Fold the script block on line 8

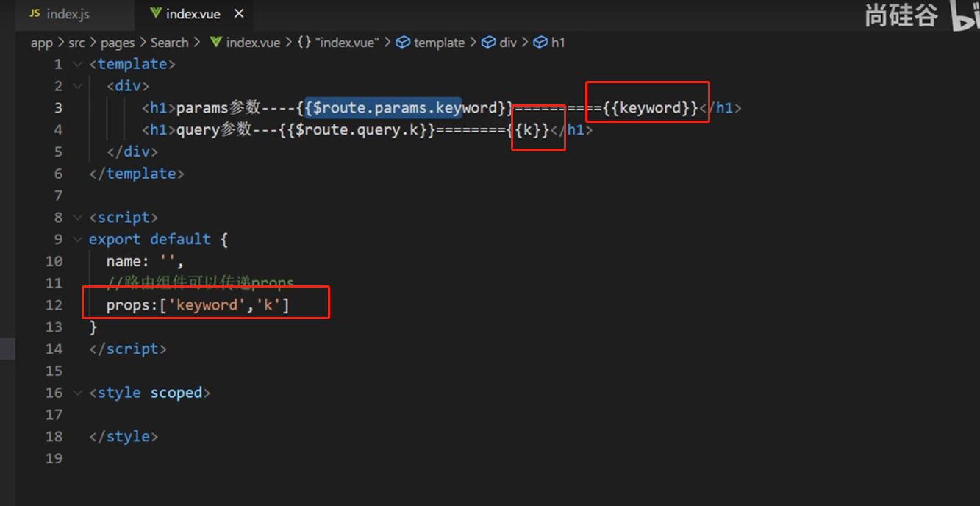tap(78, 218)
